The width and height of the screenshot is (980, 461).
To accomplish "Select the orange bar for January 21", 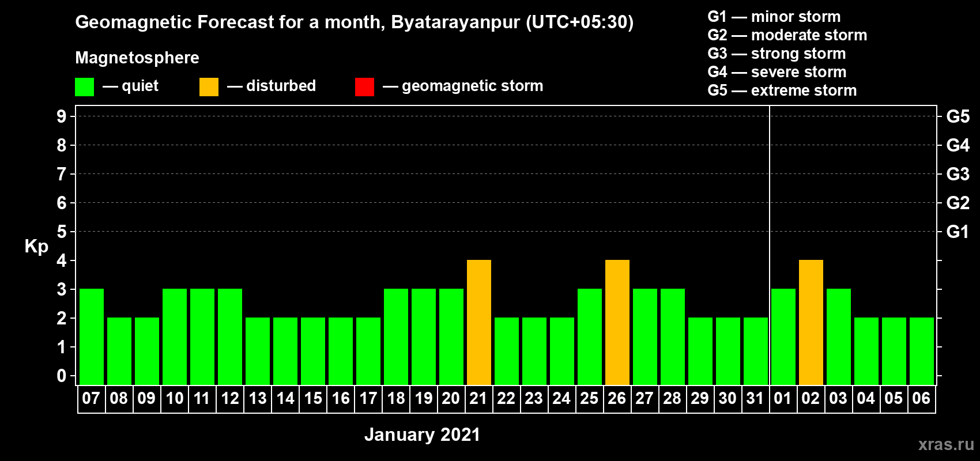I will coord(479,322).
